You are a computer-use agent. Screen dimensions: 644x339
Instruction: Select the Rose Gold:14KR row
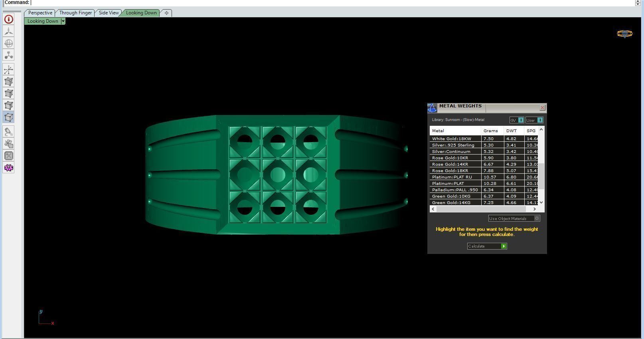click(x=484, y=164)
